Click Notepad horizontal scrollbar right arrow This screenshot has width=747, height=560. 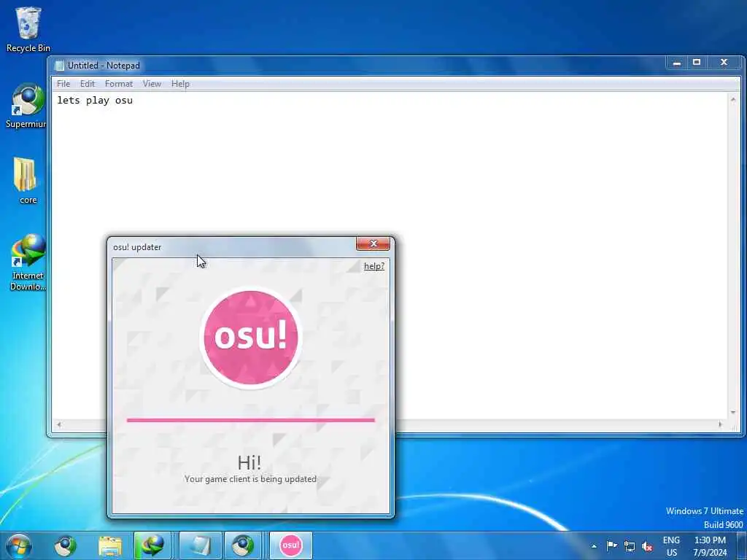(720, 424)
